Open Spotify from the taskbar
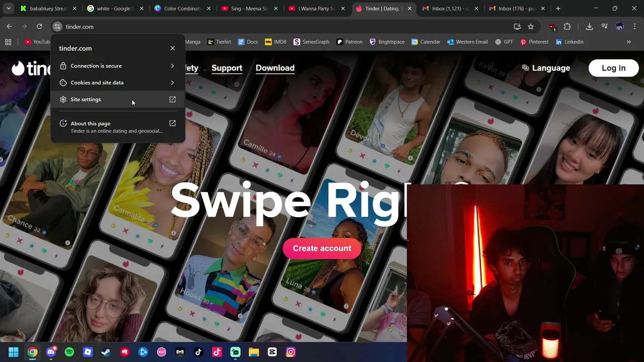 [x=69, y=352]
